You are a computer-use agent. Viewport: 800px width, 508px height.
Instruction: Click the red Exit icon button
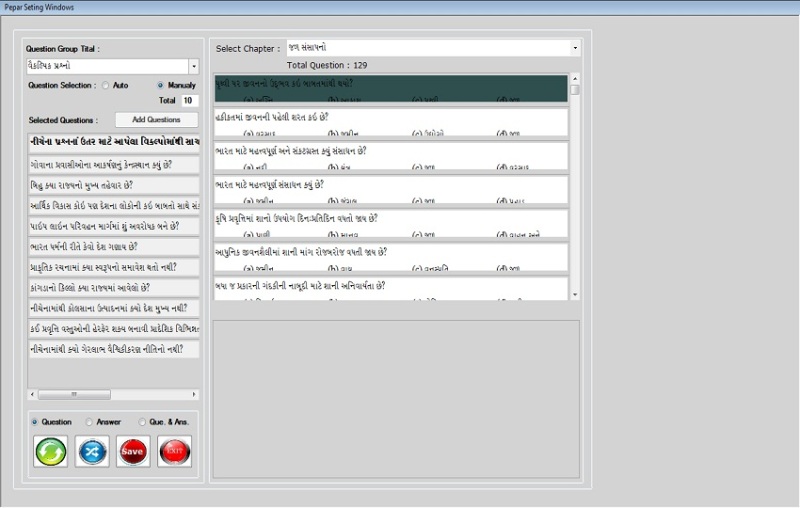tap(174, 452)
